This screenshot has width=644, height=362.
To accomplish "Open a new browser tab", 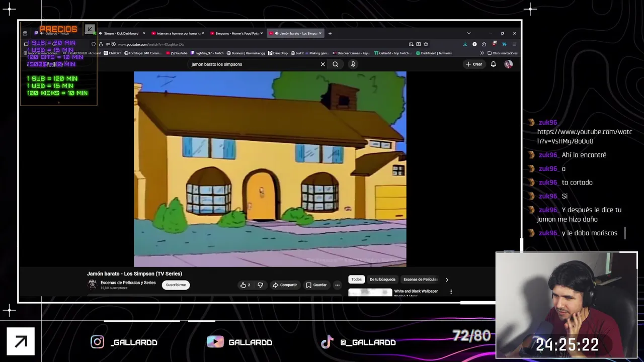I will [330, 33].
